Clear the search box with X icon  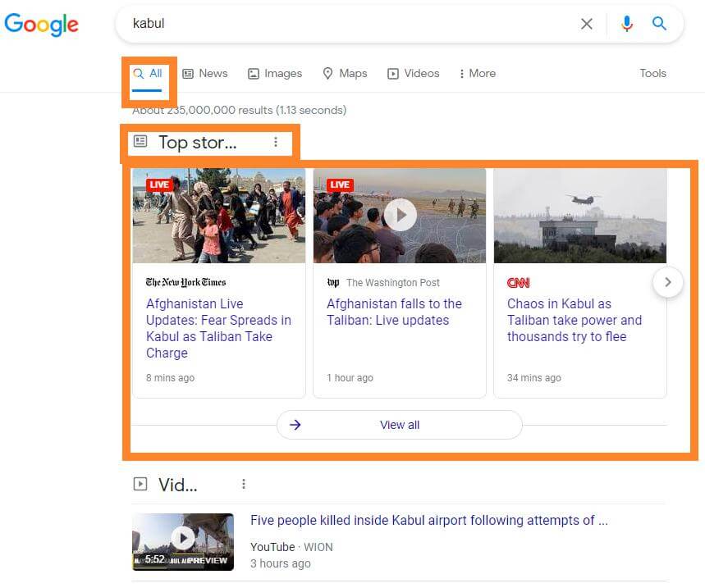[x=586, y=24]
